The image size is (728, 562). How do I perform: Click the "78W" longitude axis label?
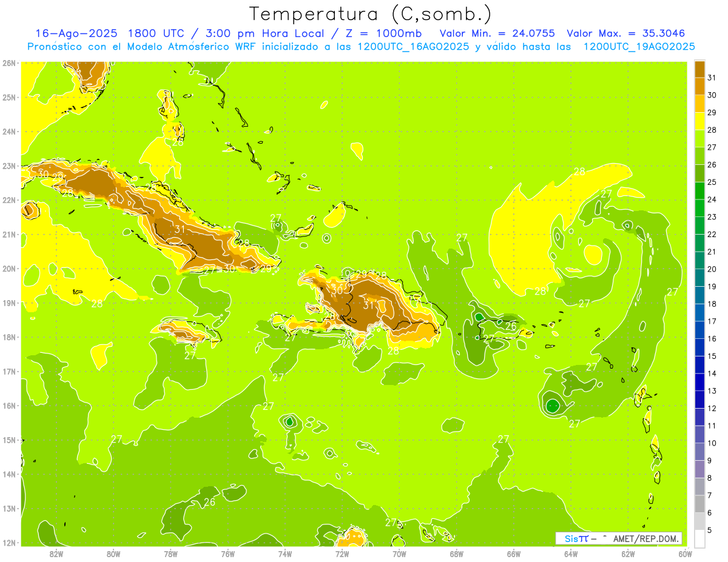pos(170,553)
